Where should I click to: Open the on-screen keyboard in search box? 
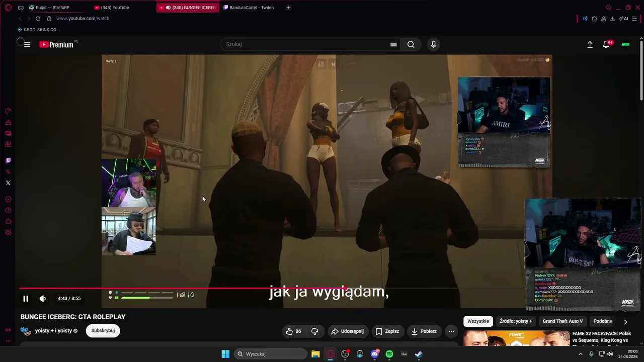pos(393,44)
